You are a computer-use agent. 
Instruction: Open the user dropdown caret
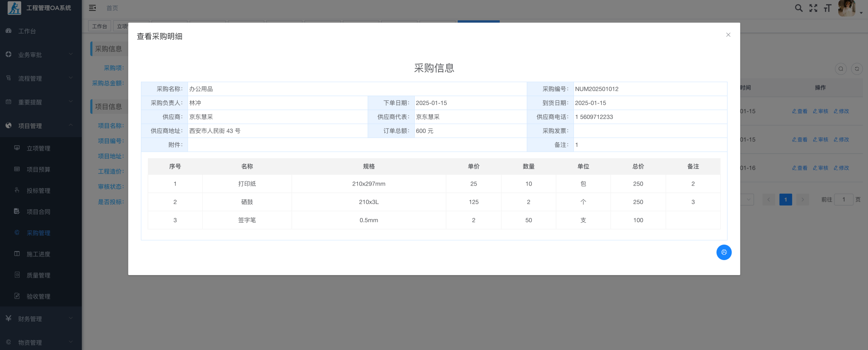click(x=861, y=13)
